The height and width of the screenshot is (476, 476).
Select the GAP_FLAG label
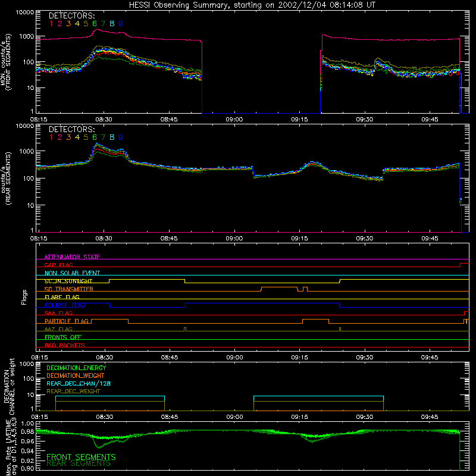58,265
